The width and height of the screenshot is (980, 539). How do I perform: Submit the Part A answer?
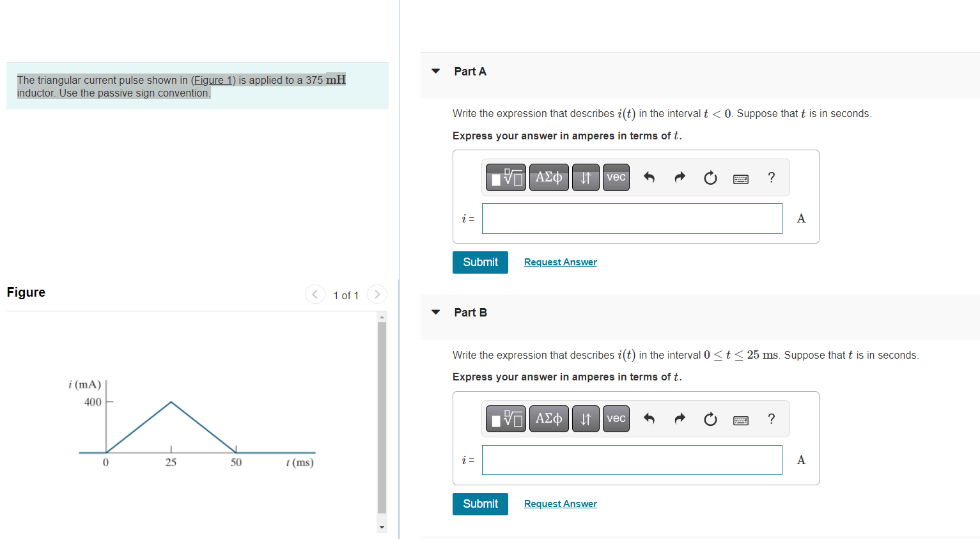tap(480, 262)
